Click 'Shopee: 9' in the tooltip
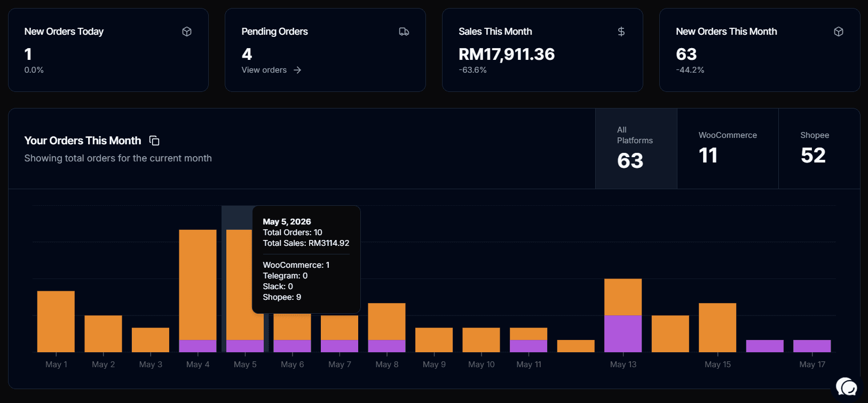868x403 pixels. [282, 297]
